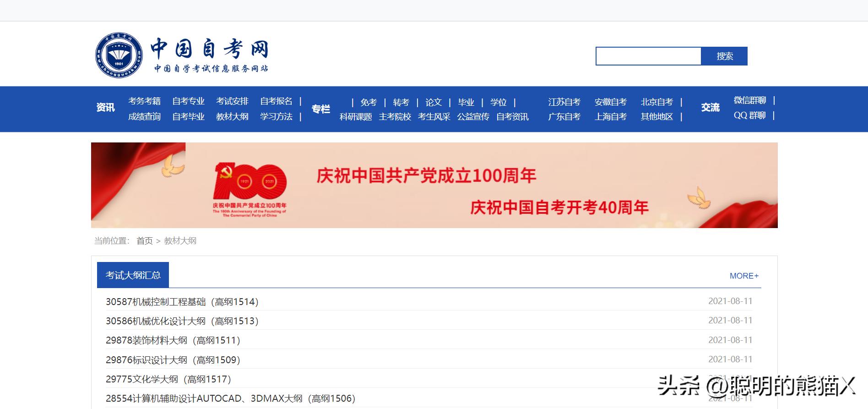Click the 100周年 celebration banner
The width and height of the screenshot is (868, 409).
click(x=434, y=185)
